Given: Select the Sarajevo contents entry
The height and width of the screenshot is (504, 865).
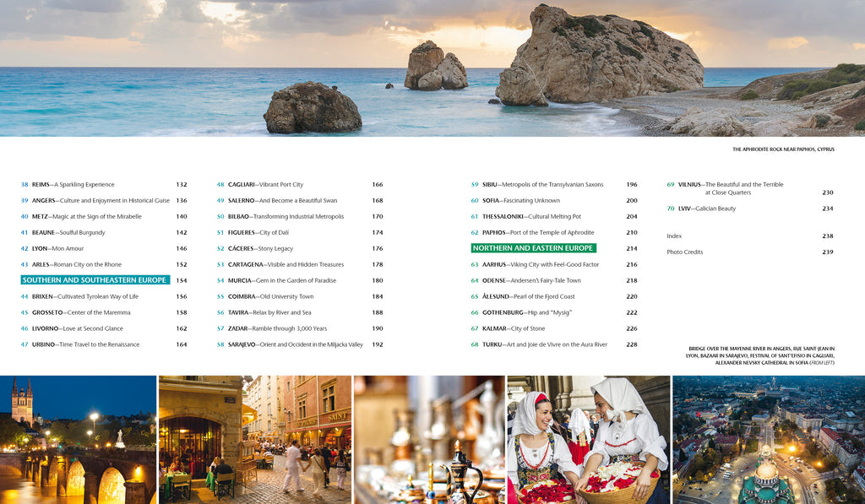Looking at the screenshot, I should pos(295,344).
